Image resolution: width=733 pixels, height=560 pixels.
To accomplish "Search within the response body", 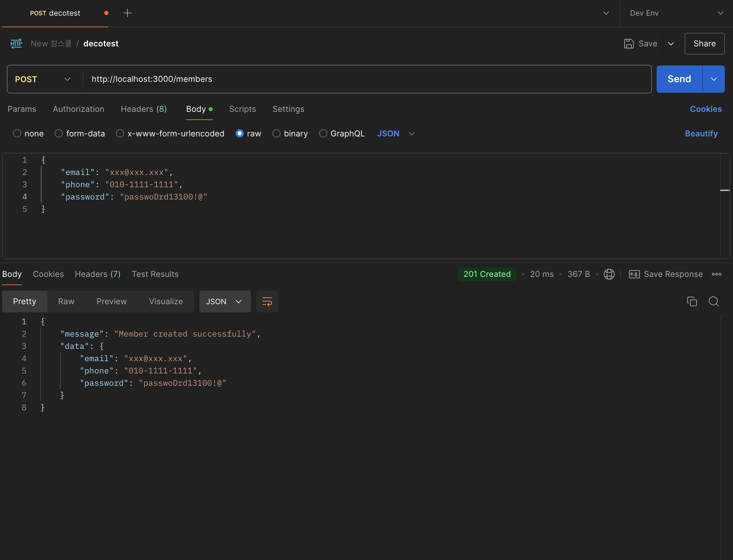I will pos(714,301).
